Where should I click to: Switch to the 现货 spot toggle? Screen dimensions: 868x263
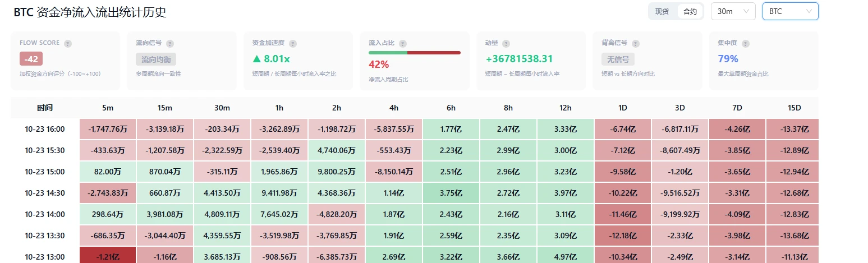point(662,11)
